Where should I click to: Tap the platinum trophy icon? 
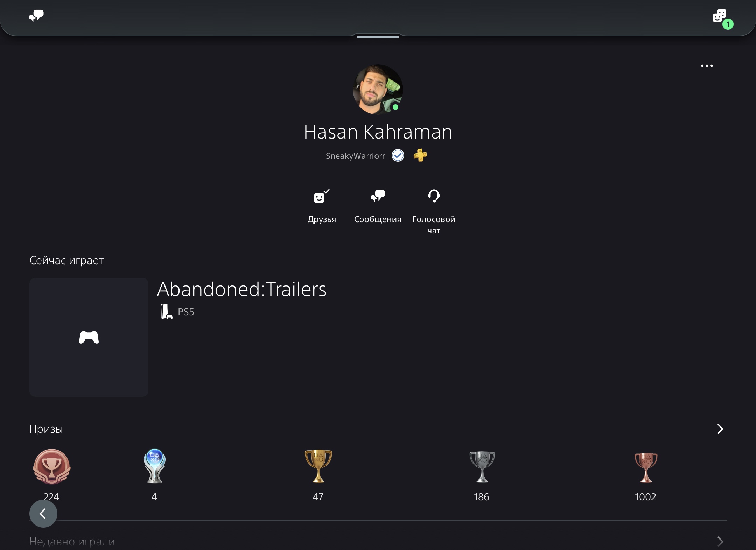(x=154, y=466)
